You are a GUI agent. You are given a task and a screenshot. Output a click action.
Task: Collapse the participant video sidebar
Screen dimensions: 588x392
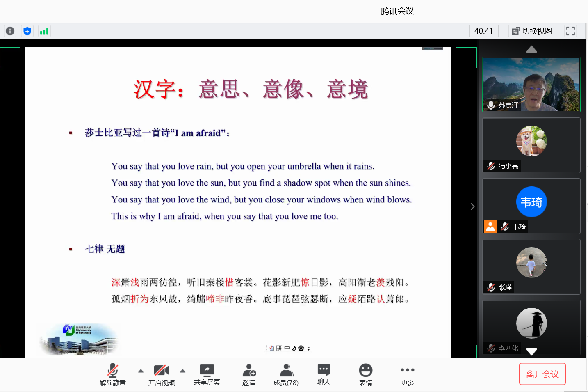[472, 206]
